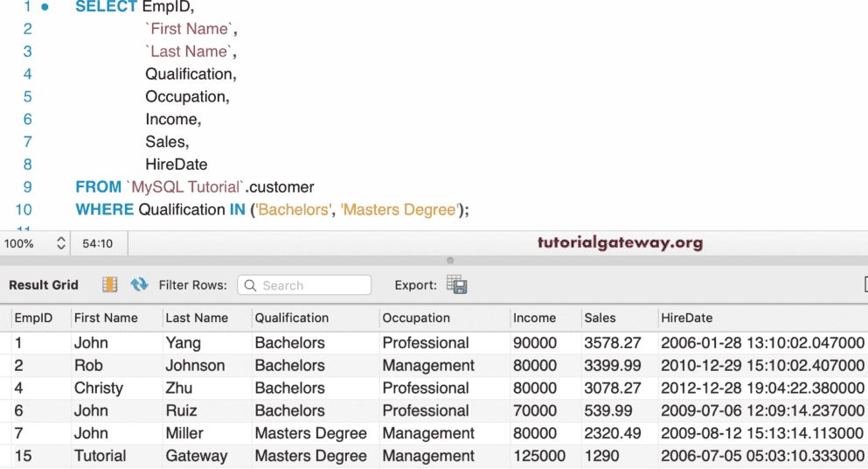
Task: Click the Income cell showing 125000
Action: point(538,456)
